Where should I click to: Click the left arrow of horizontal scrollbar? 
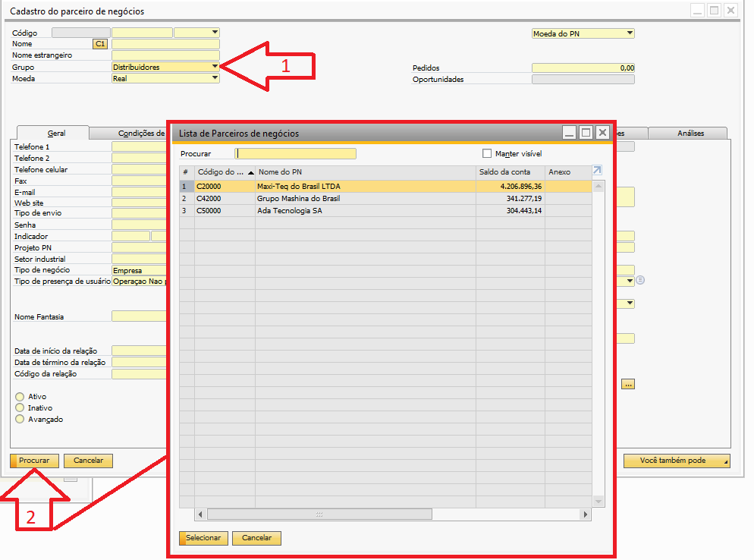[x=201, y=514]
